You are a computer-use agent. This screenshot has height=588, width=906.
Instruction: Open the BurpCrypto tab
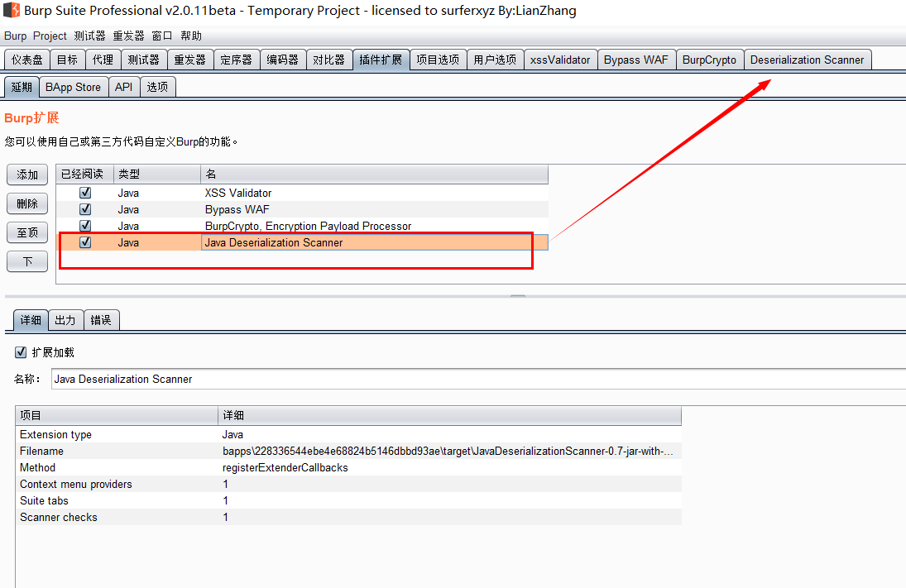click(710, 60)
